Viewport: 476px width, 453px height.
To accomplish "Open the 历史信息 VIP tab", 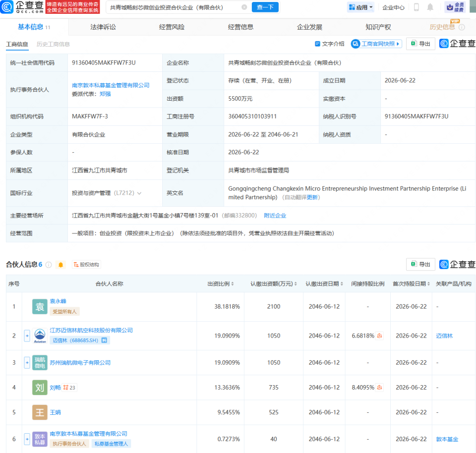I will pyautogui.click(x=442, y=27).
